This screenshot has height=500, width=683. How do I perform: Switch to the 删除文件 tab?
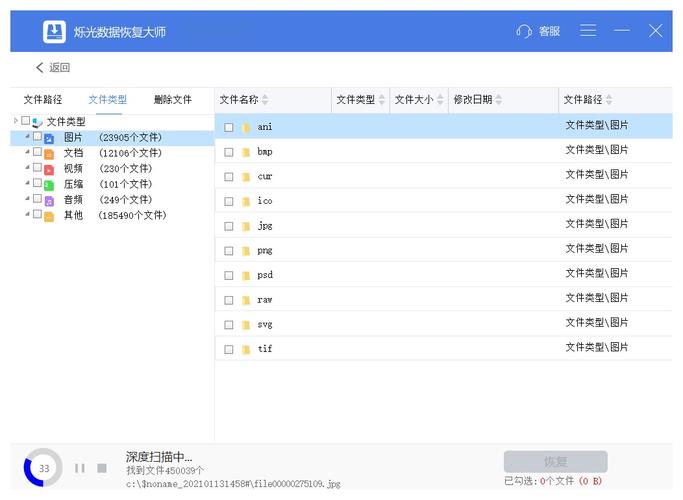(x=172, y=100)
